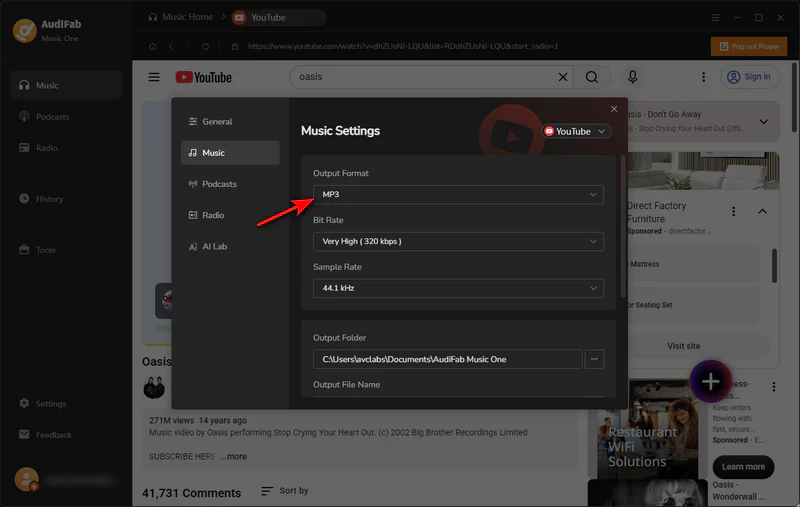Go forward with the browser forward arrow
This screenshot has height=507, width=800.
coord(188,46)
